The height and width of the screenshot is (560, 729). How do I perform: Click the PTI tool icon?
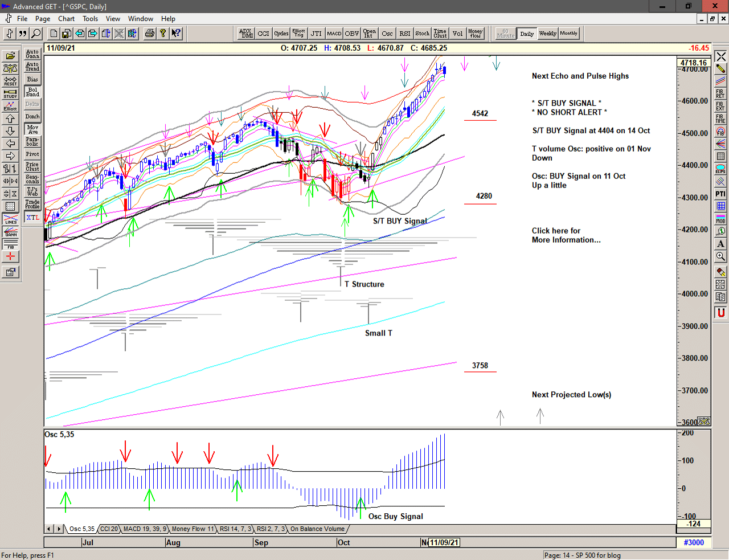coord(720,194)
